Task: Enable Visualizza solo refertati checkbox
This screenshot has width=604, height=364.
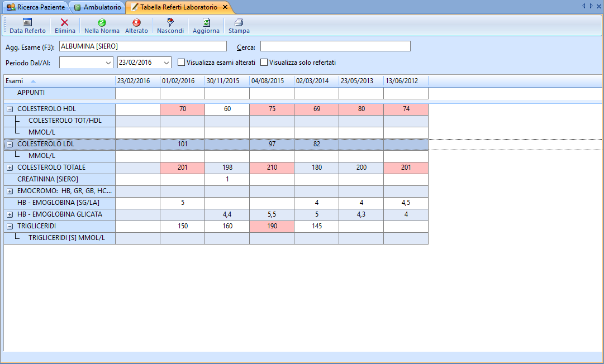Action: tap(264, 63)
